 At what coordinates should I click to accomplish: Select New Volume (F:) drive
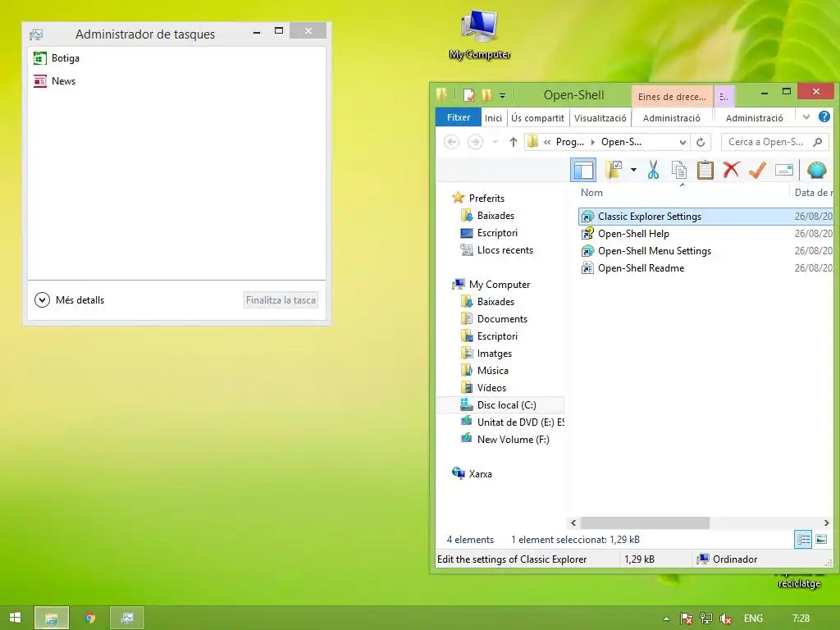pos(513,440)
